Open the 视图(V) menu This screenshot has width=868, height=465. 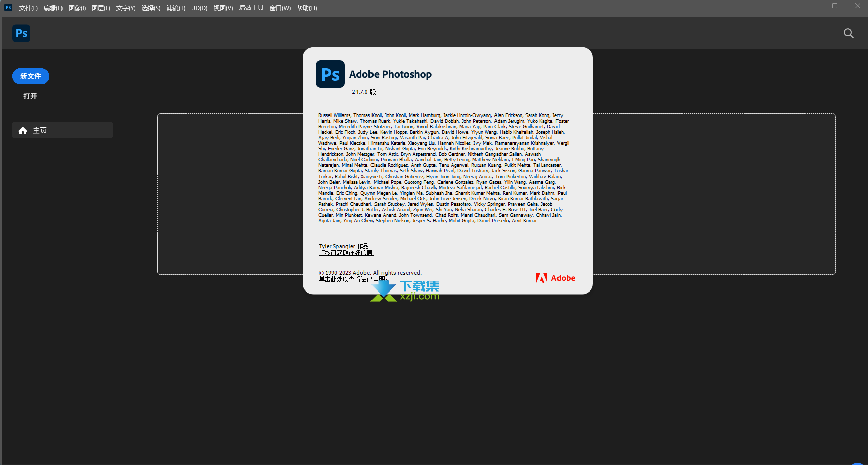point(223,8)
